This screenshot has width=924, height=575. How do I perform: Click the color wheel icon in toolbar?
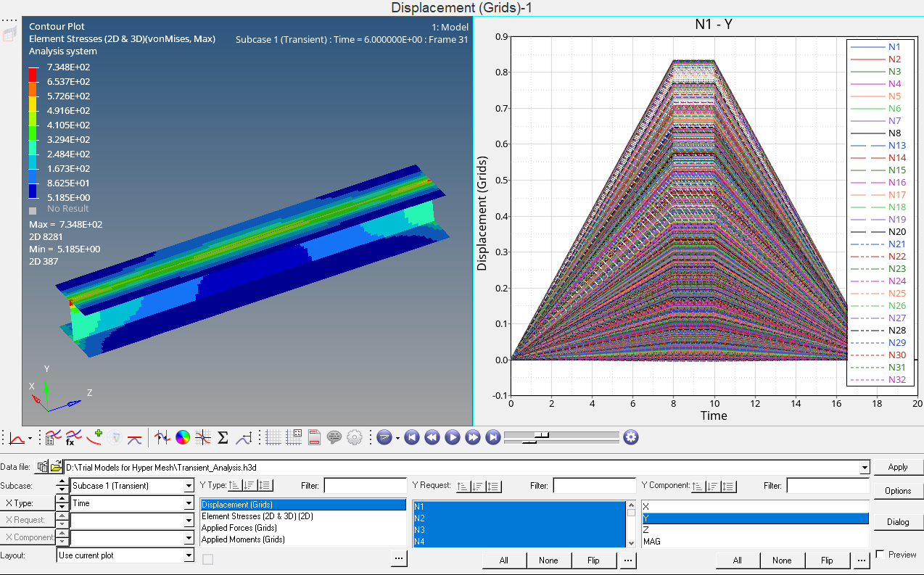point(183,437)
